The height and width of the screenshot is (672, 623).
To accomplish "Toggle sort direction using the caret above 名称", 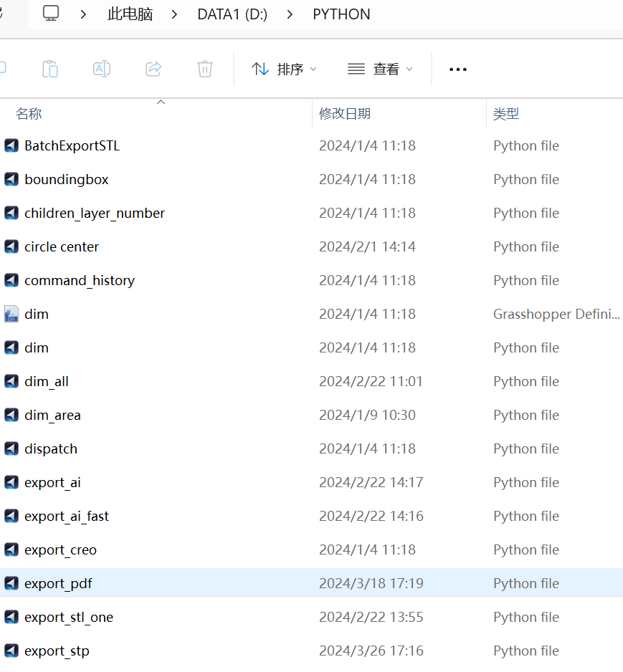I will tap(161, 102).
